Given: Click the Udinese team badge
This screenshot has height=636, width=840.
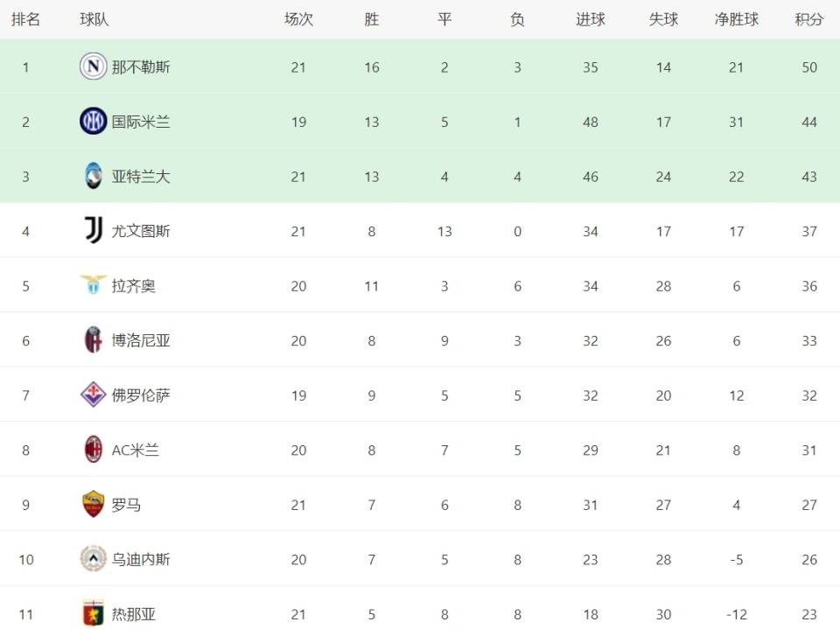Looking at the screenshot, I should (93, 559).
